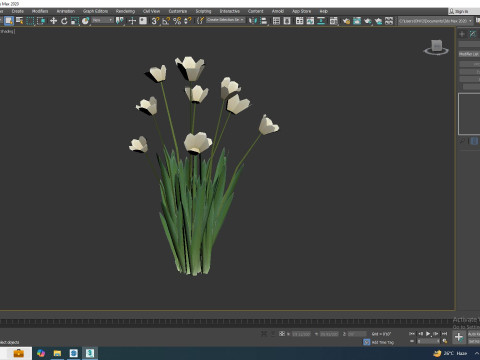Toggle Percent Snap

coord(177,21)
